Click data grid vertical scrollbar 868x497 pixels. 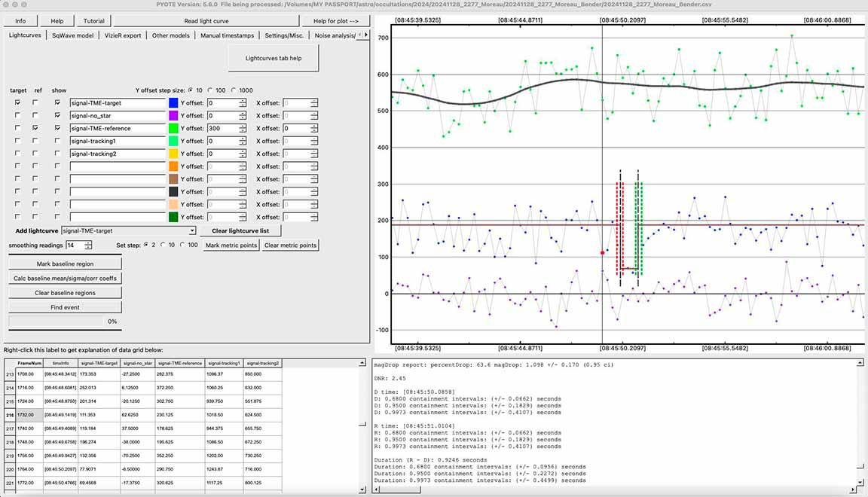(x=362, y=425)
